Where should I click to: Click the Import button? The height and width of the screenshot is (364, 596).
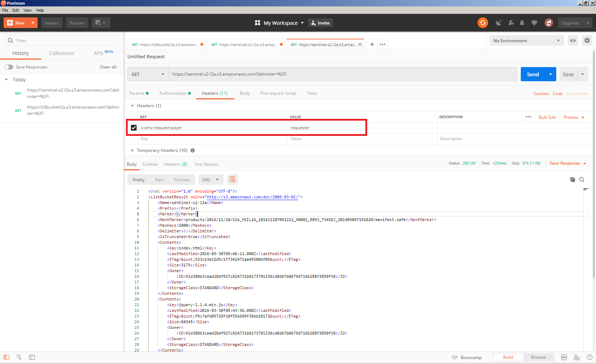[52, 23]
